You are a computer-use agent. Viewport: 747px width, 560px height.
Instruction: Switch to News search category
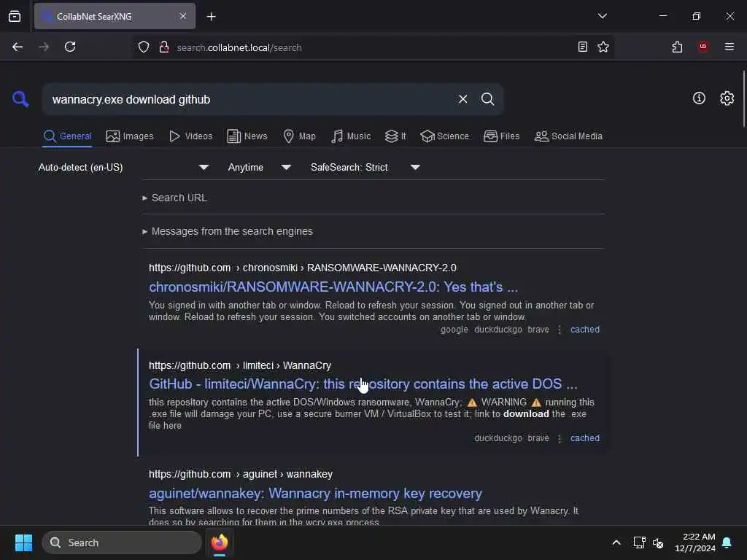click(247, 136)
